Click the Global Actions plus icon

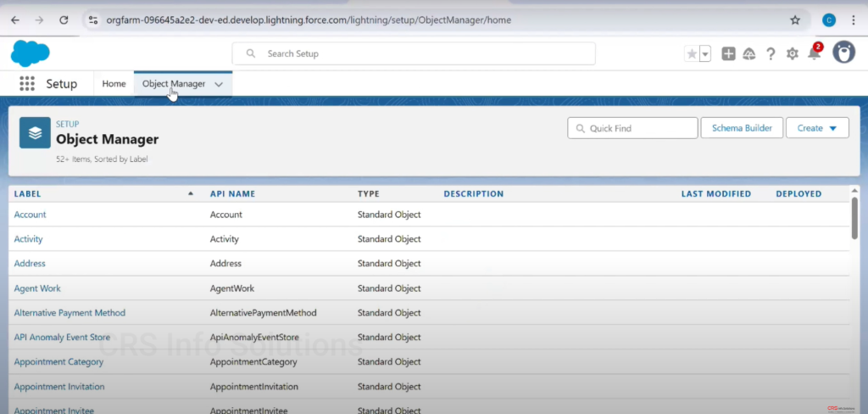tap(728, 53)
